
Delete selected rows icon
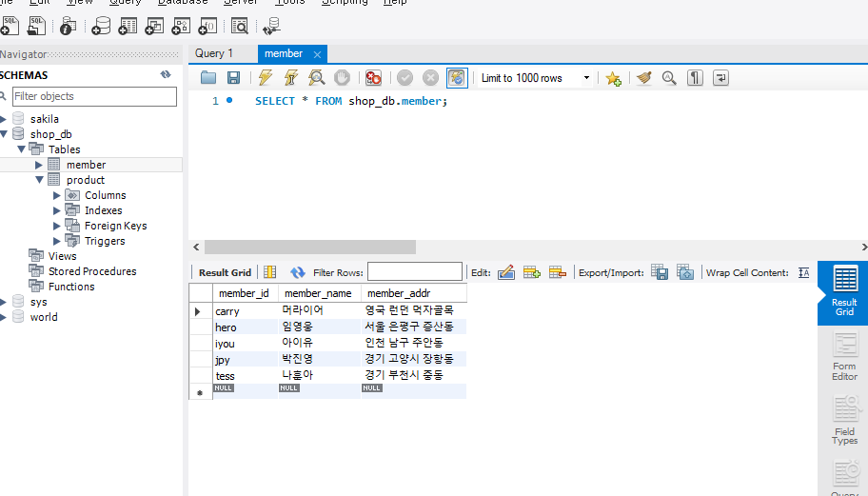[558, 272]
